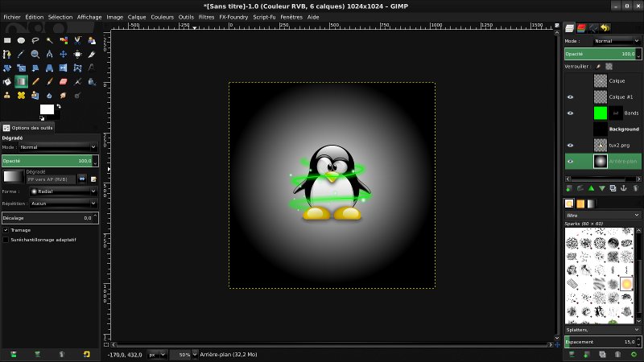Lower the selected layer with down arrow
644x362 pixels.
(x=602, y=188)
